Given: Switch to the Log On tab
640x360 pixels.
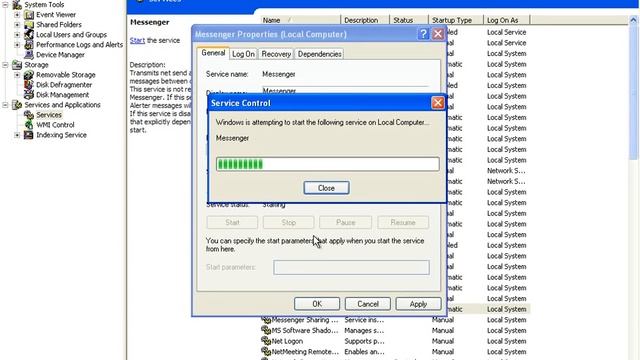Looking at the screenshot, I should [x=243, y=54].
